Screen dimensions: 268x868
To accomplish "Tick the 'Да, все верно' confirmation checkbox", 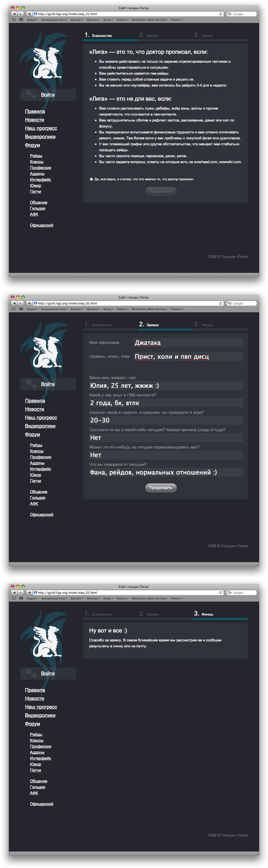I will [x=91, y=179].
